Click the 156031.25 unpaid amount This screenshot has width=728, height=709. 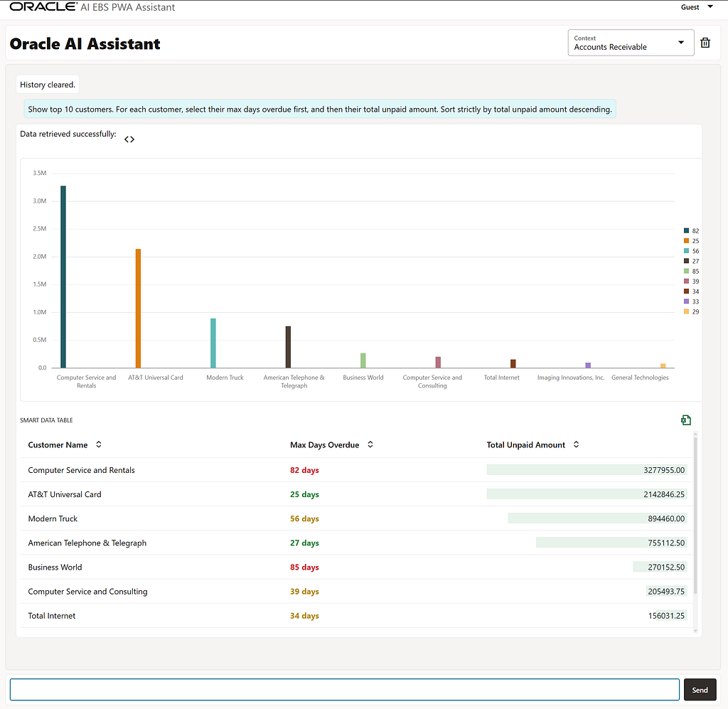[x=666, y=616]
